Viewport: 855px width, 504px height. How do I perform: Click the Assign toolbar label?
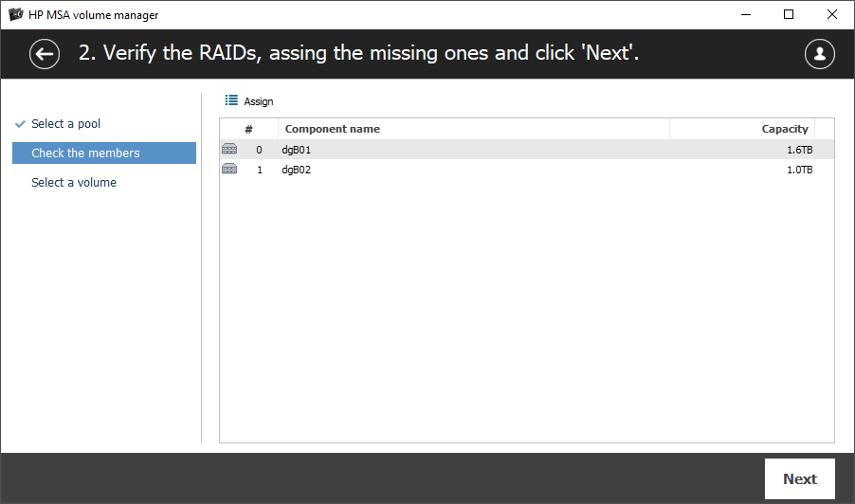[259, 101]
